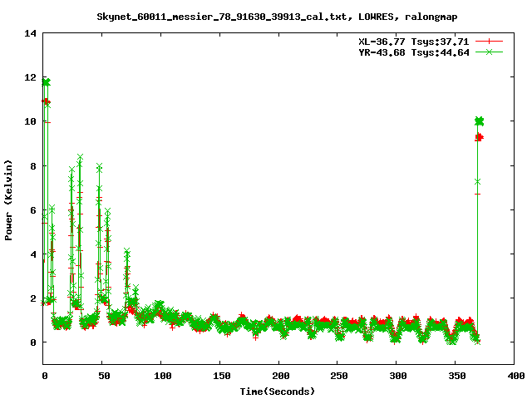Click the plot title Skynet_60011_messier_78_91630_39913_cal.txt
Viewport: 532px width, 399px height.
(x=222, y=17)
